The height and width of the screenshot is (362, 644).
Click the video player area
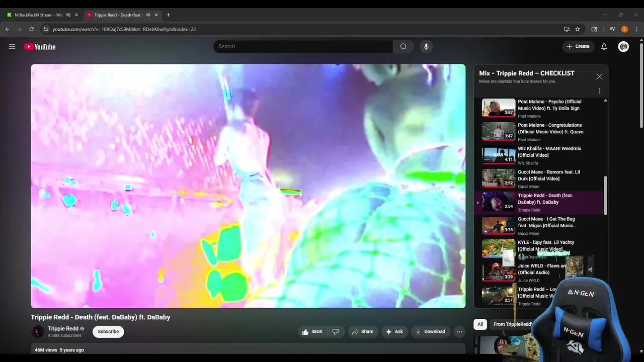pos(248,186)
